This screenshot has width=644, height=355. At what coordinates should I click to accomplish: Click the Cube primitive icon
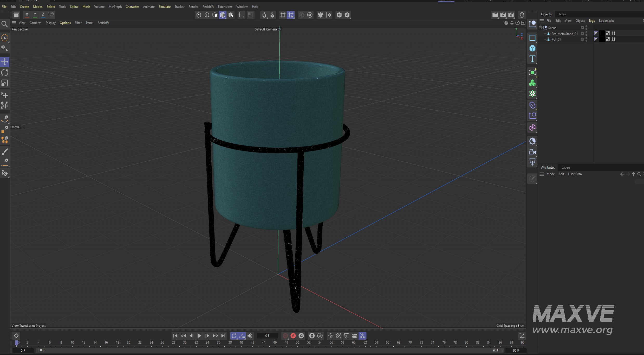(532, 48)
